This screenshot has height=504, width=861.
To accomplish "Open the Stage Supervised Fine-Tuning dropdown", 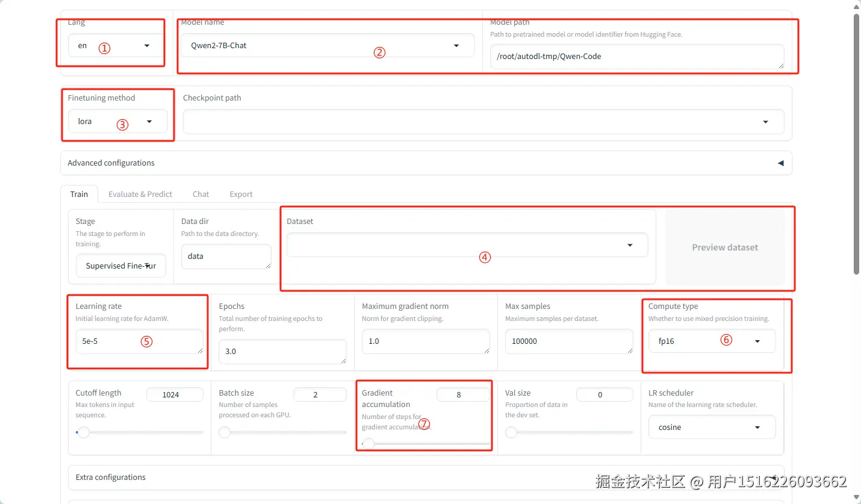I will coord(120,266).
